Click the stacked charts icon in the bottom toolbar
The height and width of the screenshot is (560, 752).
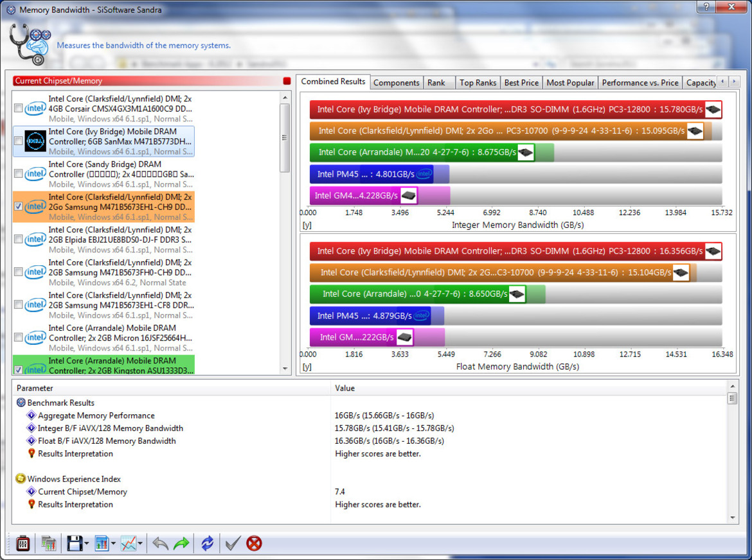[x=48, y=543]
